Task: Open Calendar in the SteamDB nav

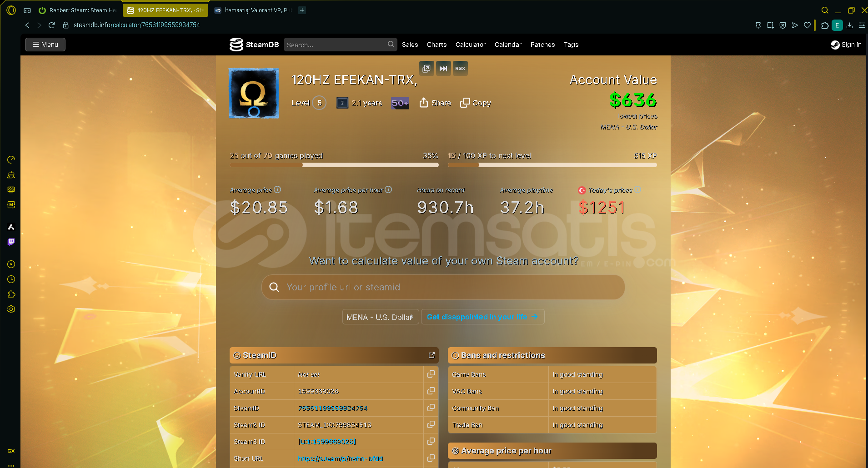Action: coord(508,45)
